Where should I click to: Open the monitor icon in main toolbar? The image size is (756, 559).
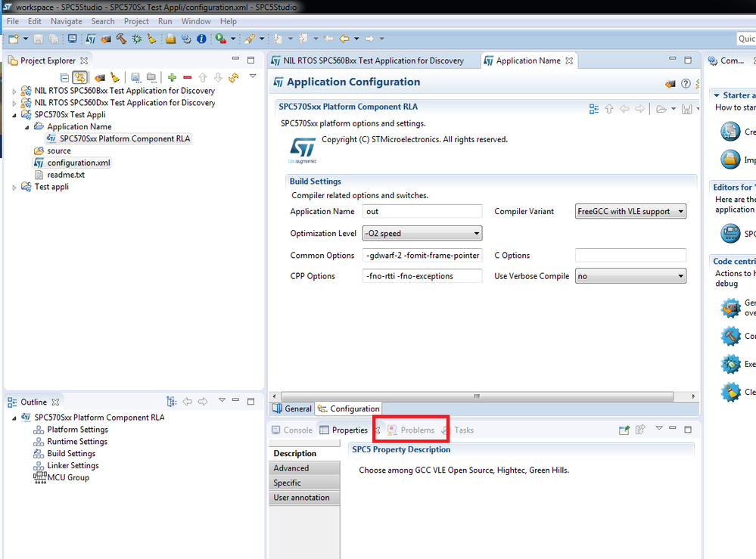click(x=73, y=39)
